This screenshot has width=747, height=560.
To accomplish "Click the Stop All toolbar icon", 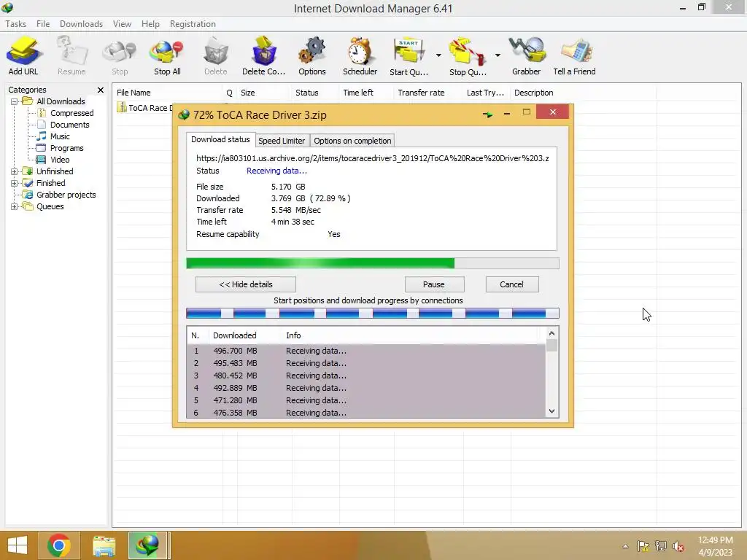I will tap(167, 56).
